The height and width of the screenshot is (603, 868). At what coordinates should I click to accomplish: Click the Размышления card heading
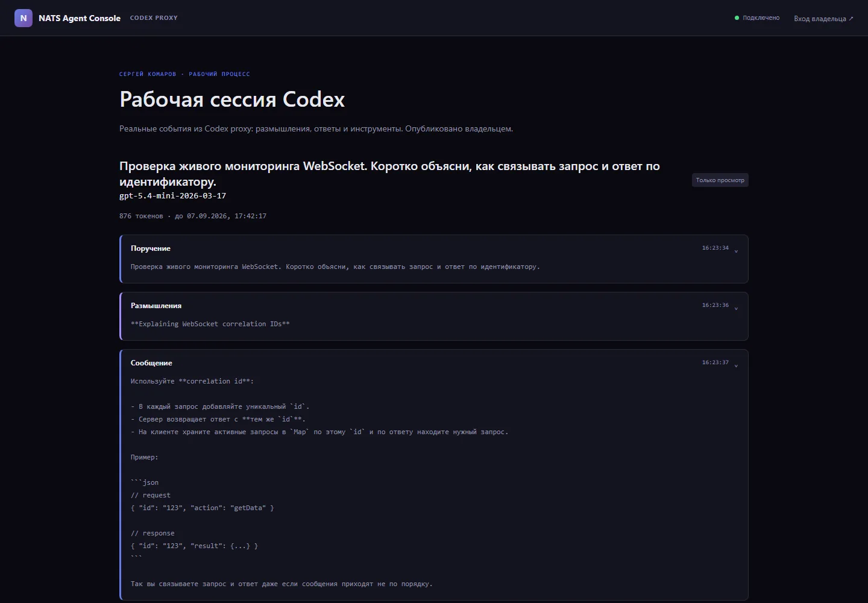click(156, 306)
